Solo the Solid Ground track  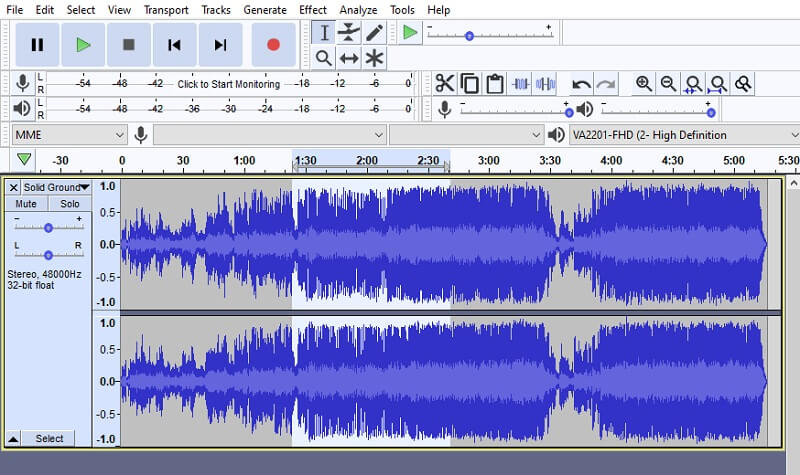(x=69, y=204)
